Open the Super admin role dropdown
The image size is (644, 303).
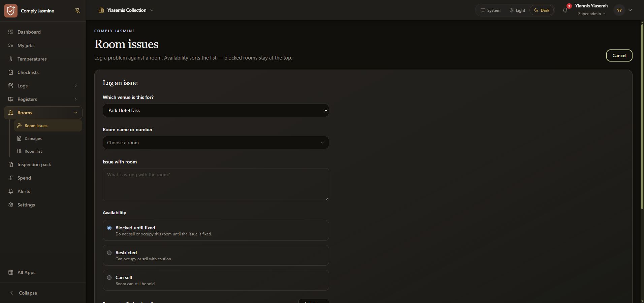pyautogui.click(x=591, y=14)
